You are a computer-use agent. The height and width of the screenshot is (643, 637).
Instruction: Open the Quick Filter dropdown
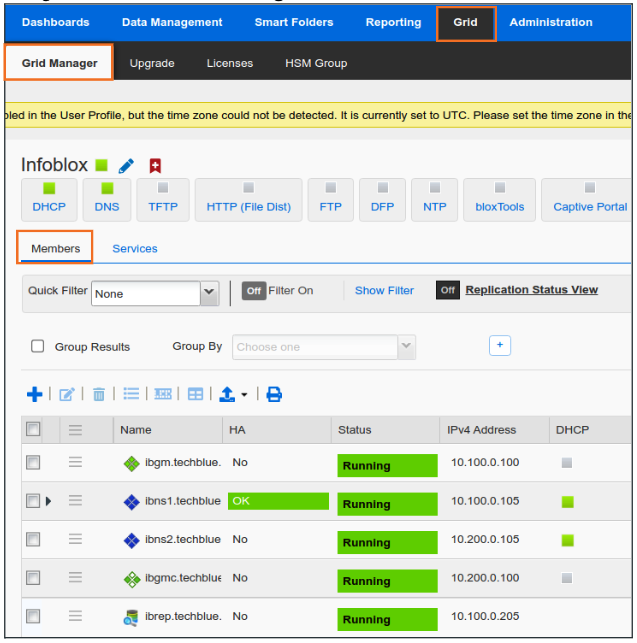209,293
